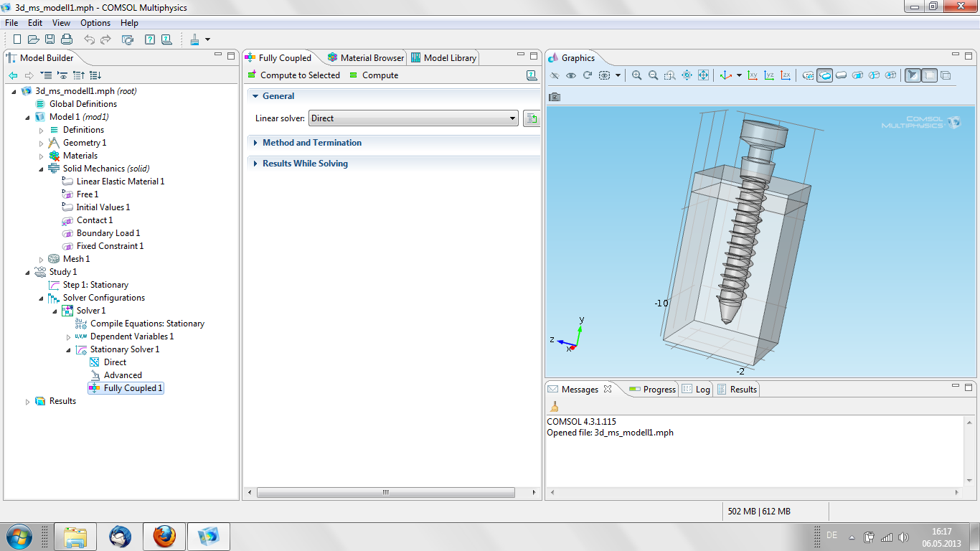
Task: Click the clear-all brush icon in main toolbar
Action: [x=194, y=39]
